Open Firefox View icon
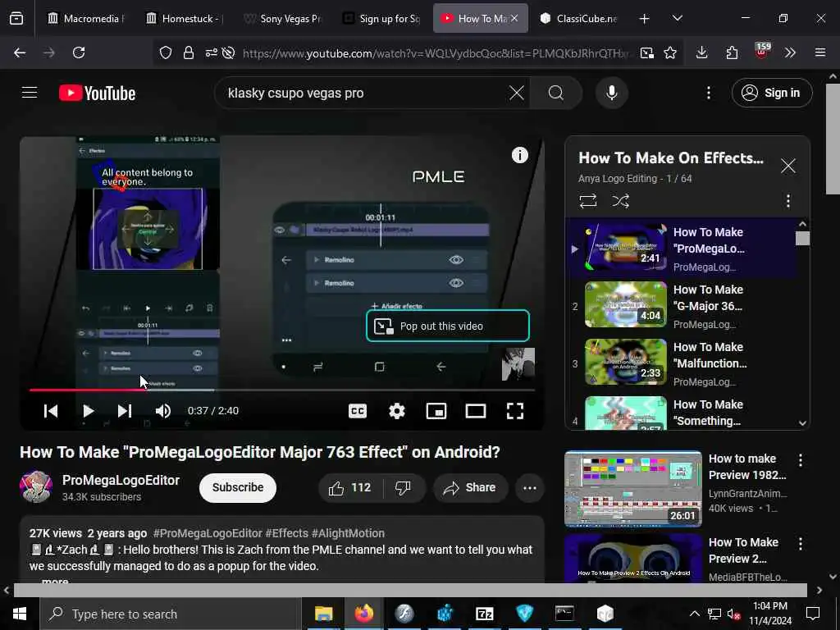840x630 pixels. (x=16, y=18)
